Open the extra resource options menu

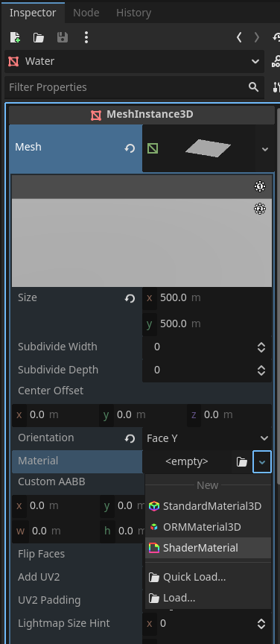[86, 37]
